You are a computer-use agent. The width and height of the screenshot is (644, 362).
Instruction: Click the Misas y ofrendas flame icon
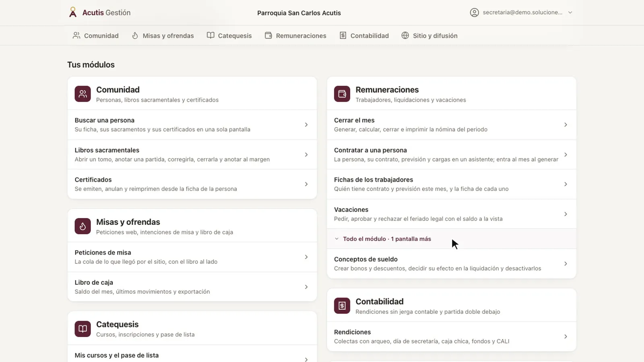83,226
